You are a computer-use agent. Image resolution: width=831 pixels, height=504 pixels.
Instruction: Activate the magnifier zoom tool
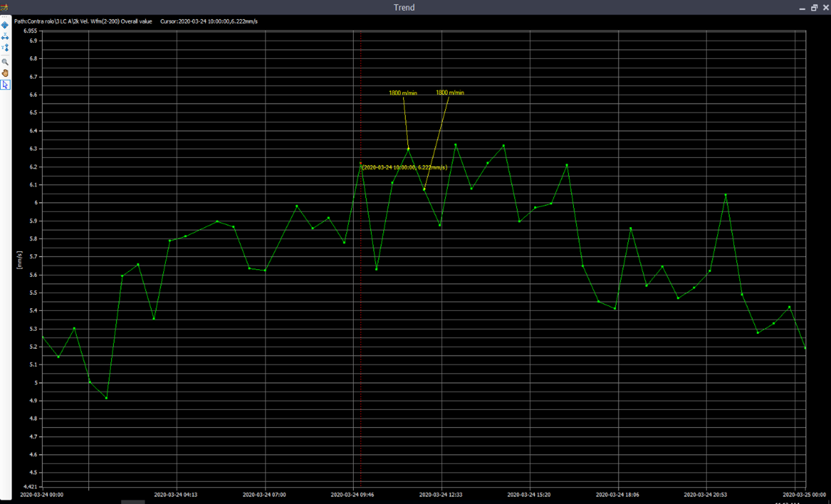[x=5, y=62]
